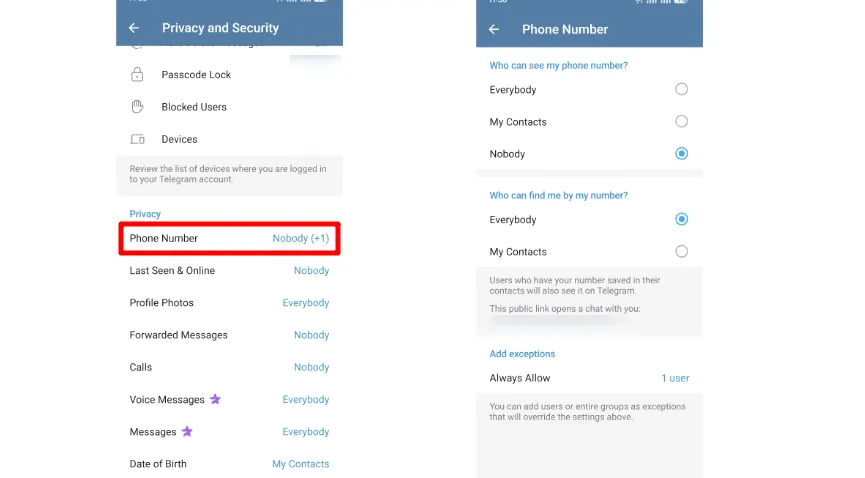Tap the blurred public chat link
This screenshot has height=478, width=865.
click(556, 320)
